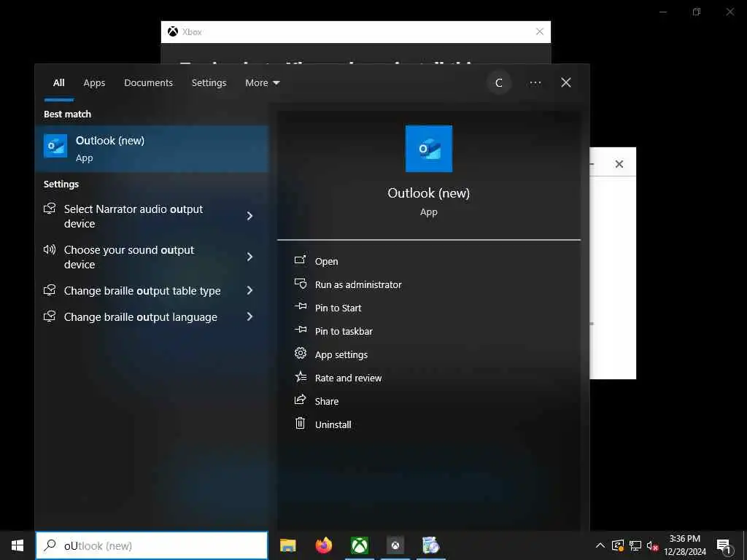Viewport: 747px width, 560px height.
Task: Click the large Outlook icon in preview pane
Action: [x=429, y=149]
